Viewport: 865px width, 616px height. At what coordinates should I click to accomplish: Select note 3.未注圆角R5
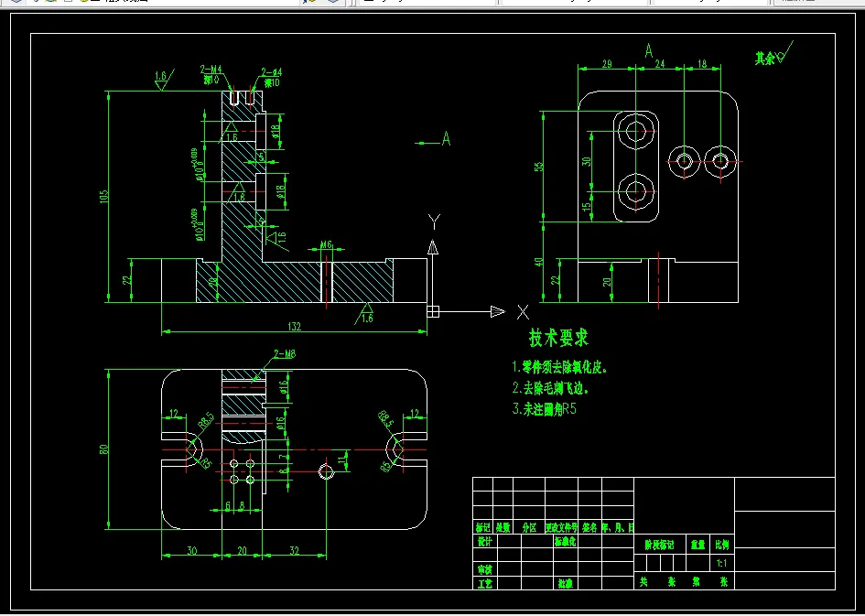(x=545, y=410)
